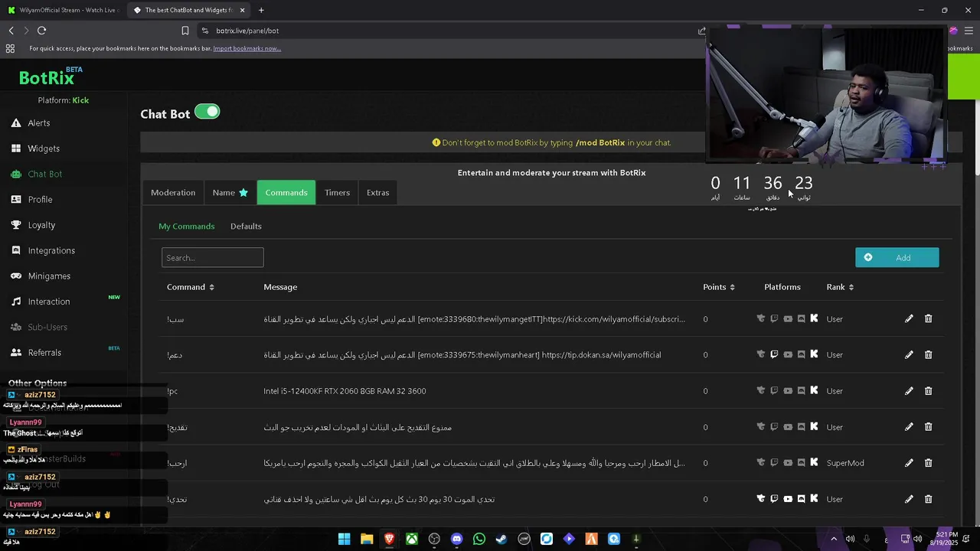Screen dimensions: 980x551
Task: Click the star icon on Name tab
Action: pyautogui.click(x=243, y=193)
